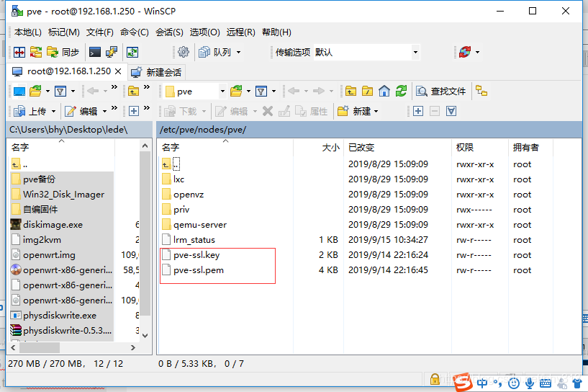Open the 命令(C) menu
Screen dimensions: 588x392
point(135,32)
